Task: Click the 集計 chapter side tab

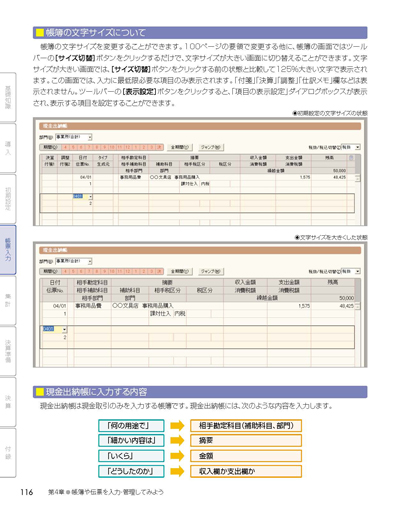Action: point(8,301)
